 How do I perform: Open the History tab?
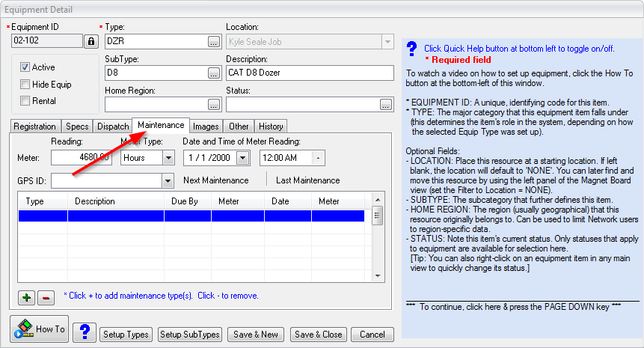coord(271,126)
